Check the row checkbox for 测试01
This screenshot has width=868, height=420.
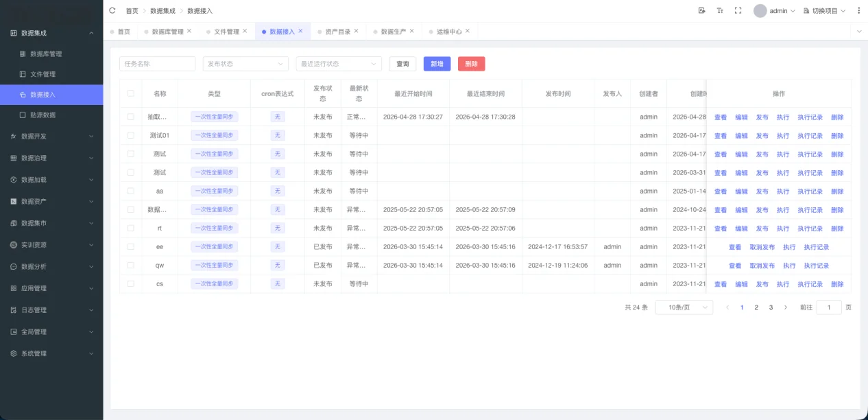click(131, 135)
